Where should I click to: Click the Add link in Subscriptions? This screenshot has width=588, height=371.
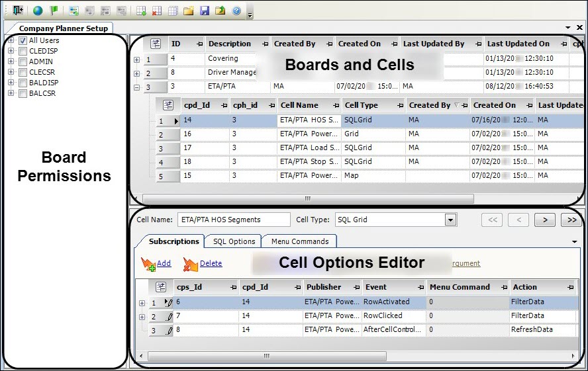163,263
